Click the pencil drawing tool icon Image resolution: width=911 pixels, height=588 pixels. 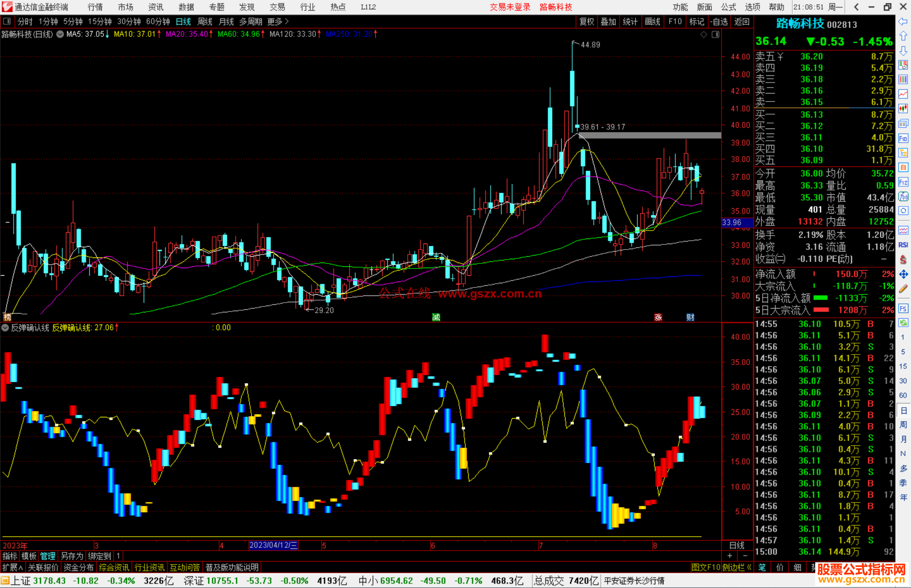coord(903,289)
